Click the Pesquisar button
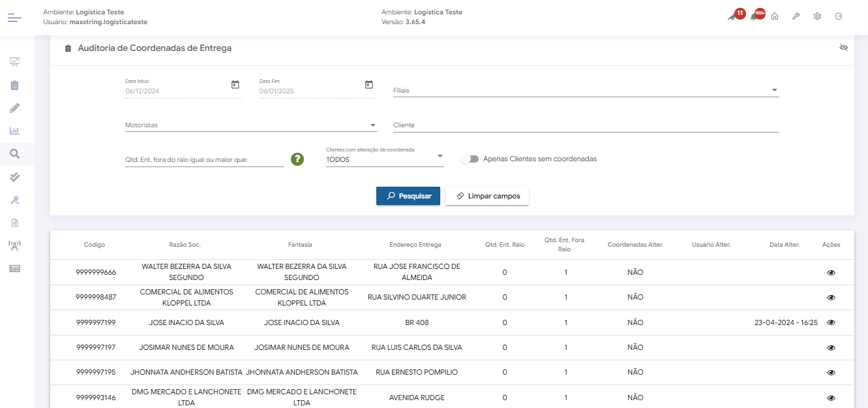The height and width of the screenshot is (408, 868). (408, 196)
